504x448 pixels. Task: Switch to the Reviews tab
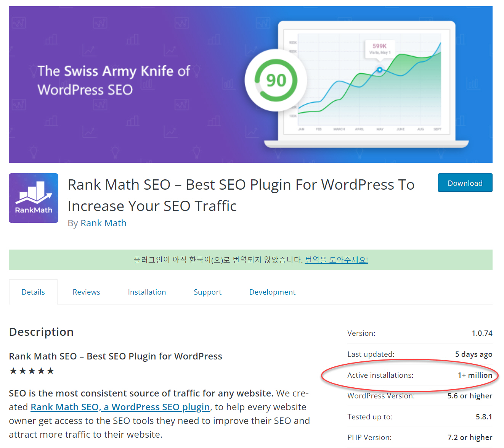(87, 292)
